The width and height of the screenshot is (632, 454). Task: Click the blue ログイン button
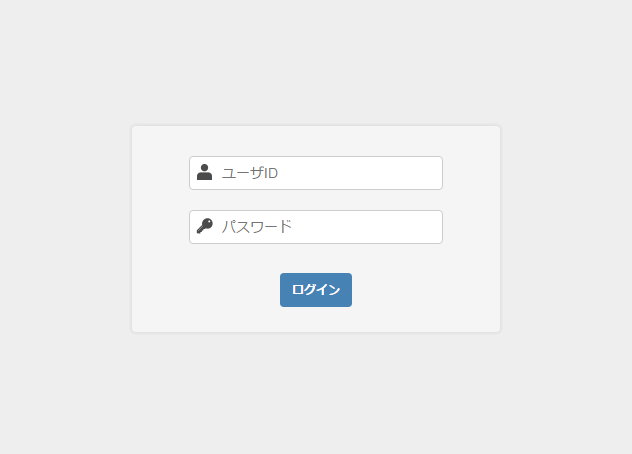point(316,290)
